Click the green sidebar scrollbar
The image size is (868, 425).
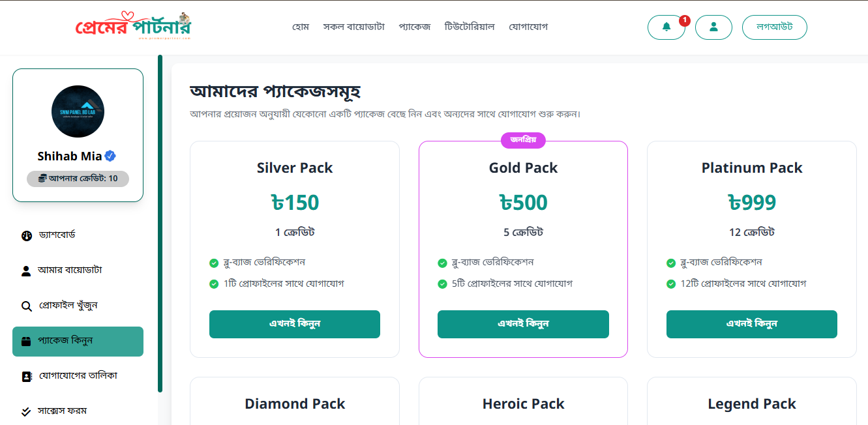coord(160,224)
